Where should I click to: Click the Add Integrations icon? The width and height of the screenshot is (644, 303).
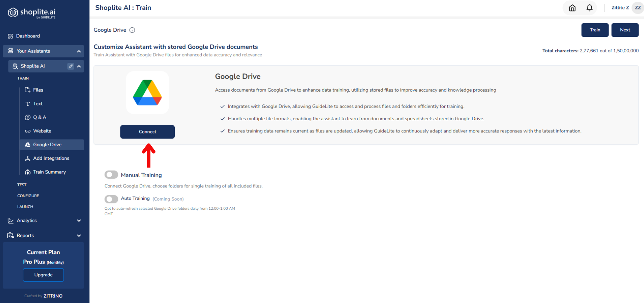pos(28,158)
